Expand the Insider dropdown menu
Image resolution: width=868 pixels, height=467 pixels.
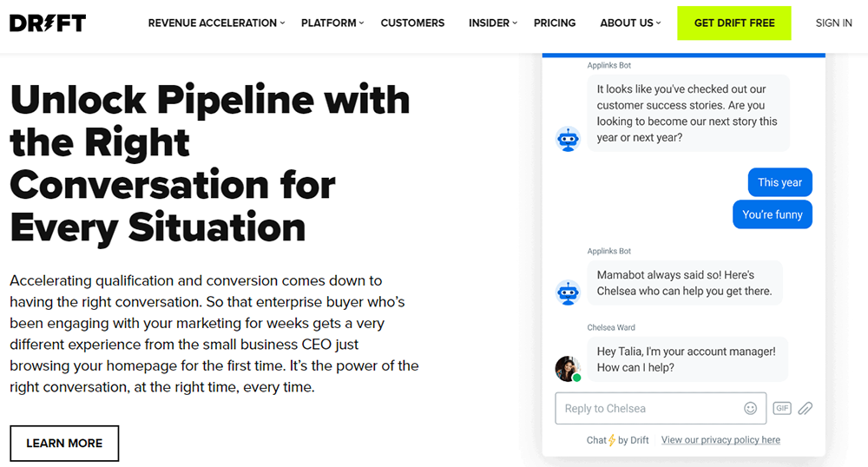pyautogui.click(x=493, y=23)
